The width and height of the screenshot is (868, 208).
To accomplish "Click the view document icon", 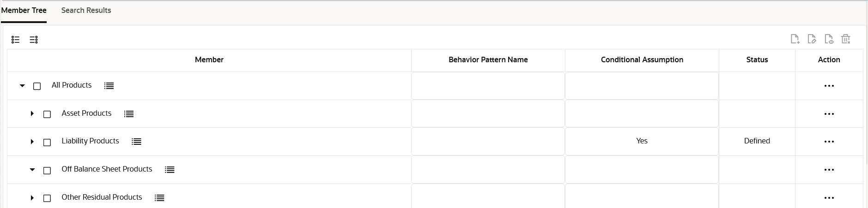I will [x=829, y=39].
